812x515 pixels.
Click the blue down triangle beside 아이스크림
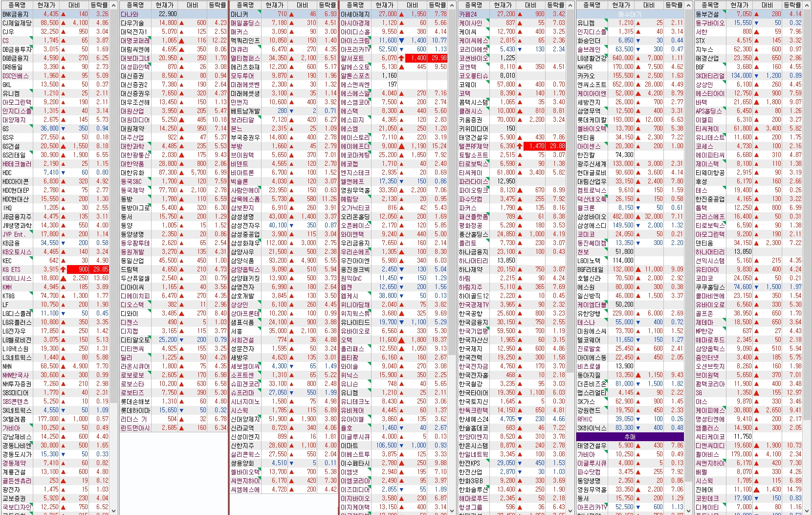(401, 41)
